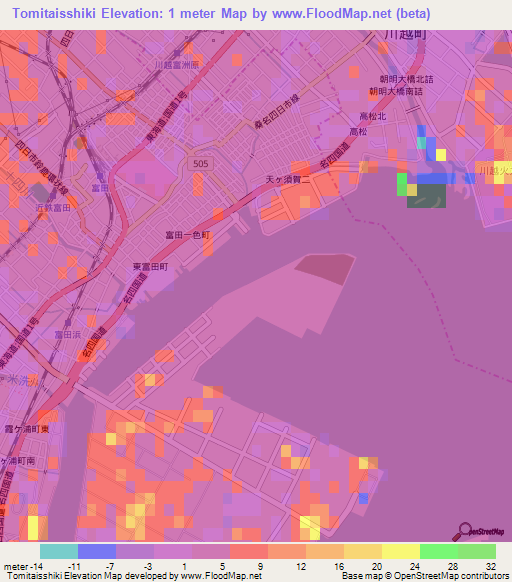Click the 桑名四日市線 road label
512x582 pixels.
(277, 112)
